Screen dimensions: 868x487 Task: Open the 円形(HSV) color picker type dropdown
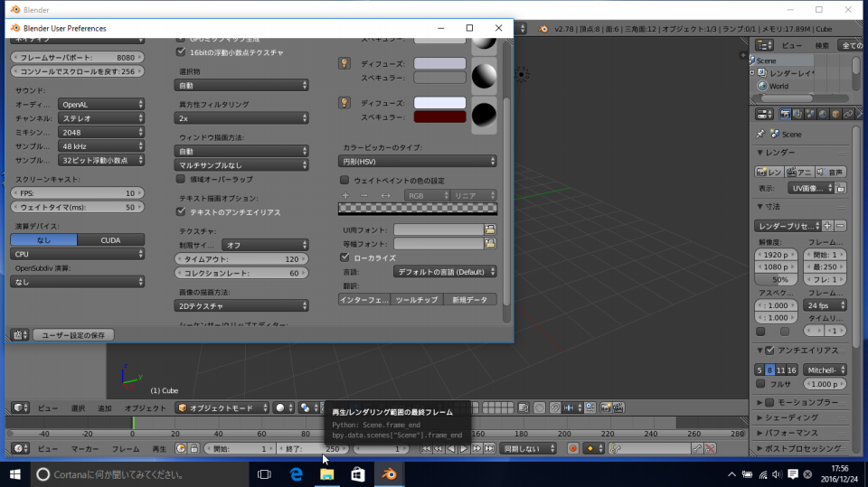point(418,161)
